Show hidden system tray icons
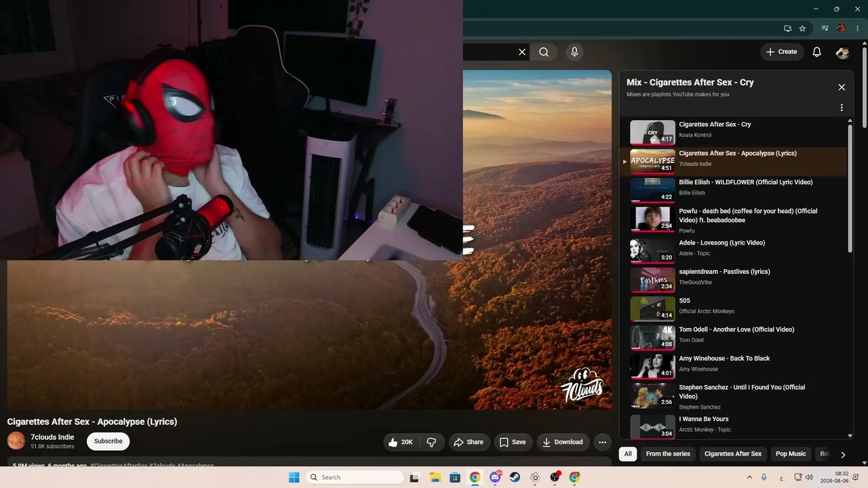Viewport: 868px width, 488px height. (749, 477)
